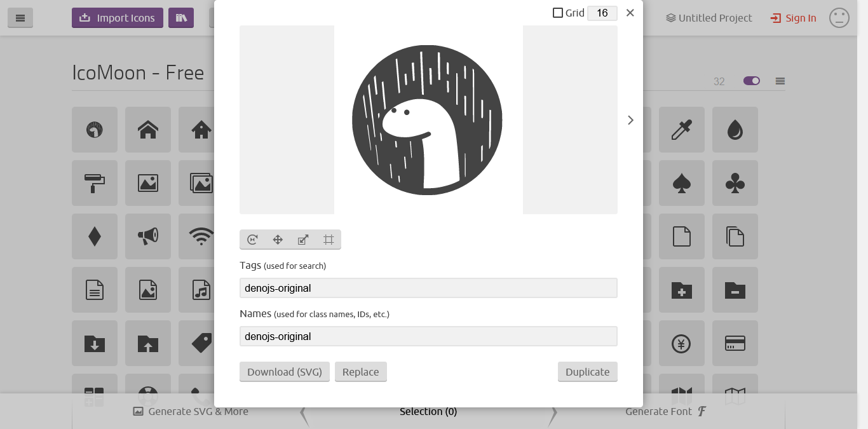This screenshot has height=429, width=868.
Task: Select the droplet icon in the grid
Action: click(x=735, y=130)
